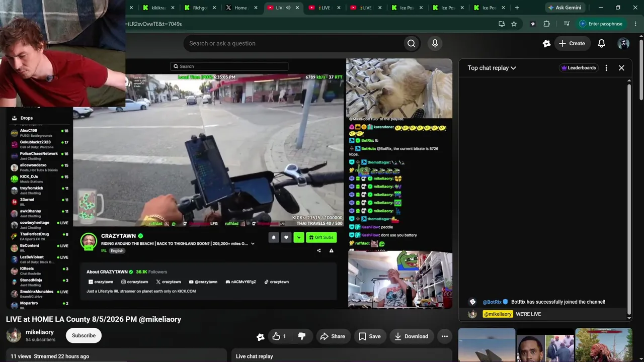
Task: Close the X Home tab
Action: coord(256,8)
